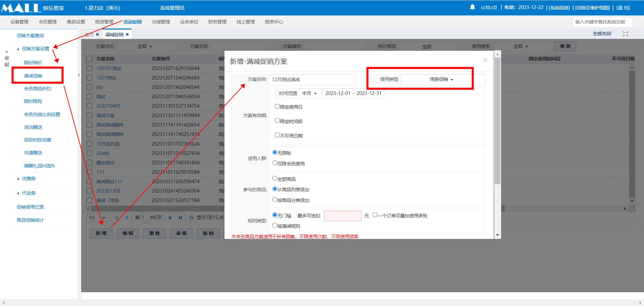644x306 pixels.
Task: Click dialog scrollbar up arrow
Action: point(498,54)
